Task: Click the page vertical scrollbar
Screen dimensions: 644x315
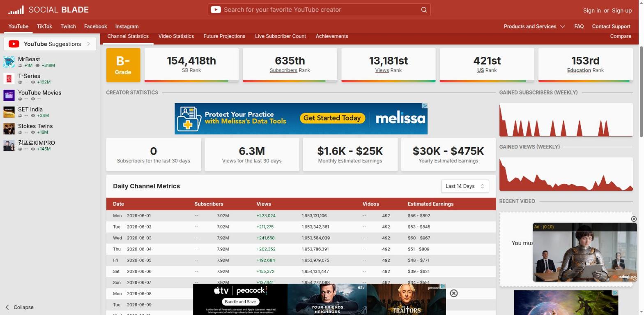Action: coord(642,91)
